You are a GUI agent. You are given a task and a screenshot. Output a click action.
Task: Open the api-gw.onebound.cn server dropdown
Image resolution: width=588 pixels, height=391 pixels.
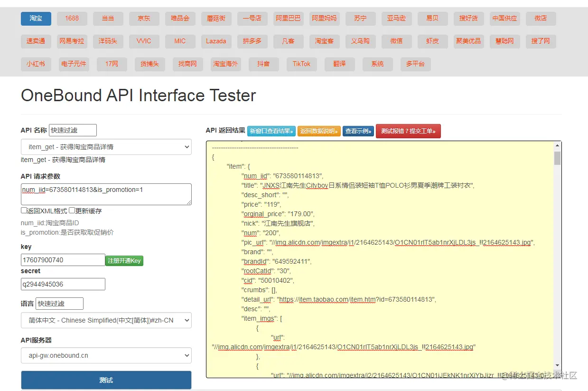106,355
